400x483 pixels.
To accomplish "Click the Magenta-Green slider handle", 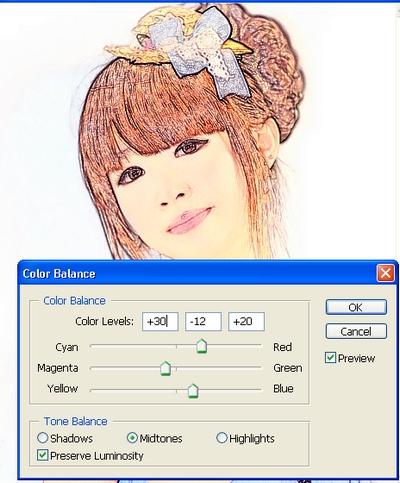I will pyautogui.click(x=166, y=369).
